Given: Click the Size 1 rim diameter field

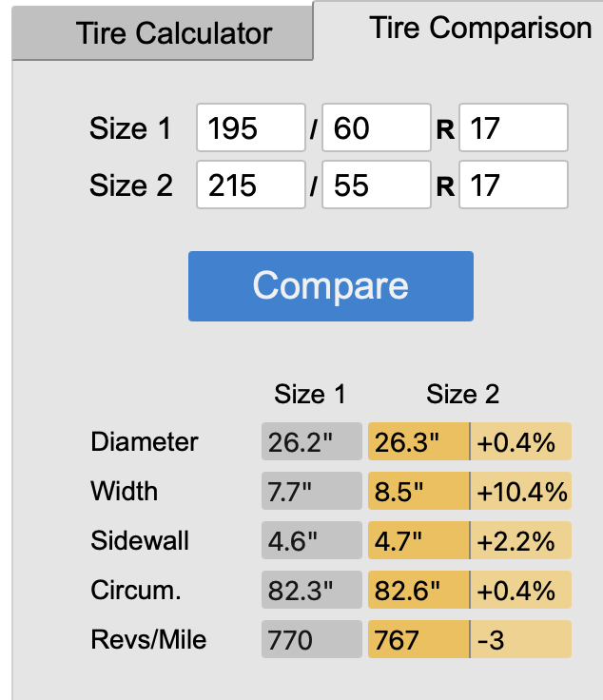Looking at the screenshot, I should 513,128.
